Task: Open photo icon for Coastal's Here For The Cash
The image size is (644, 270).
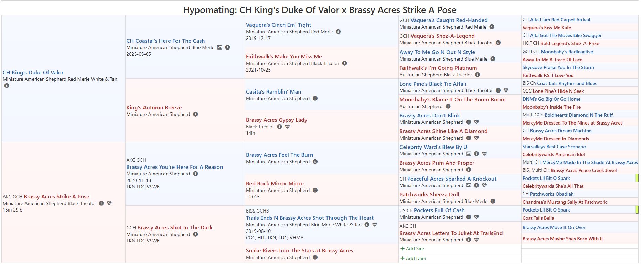Action: 219,47
